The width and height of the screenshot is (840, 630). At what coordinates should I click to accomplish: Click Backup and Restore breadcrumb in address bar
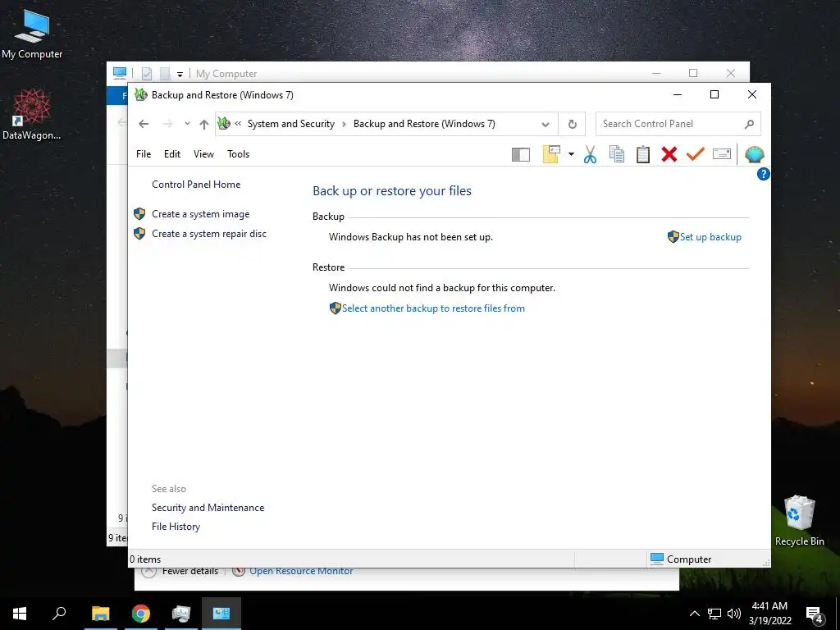[424, 124]
